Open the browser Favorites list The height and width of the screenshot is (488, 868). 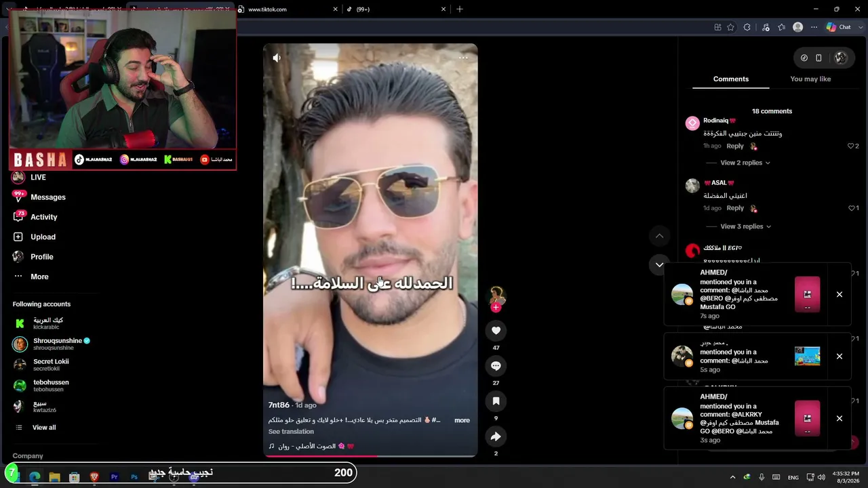pos(782,27)
